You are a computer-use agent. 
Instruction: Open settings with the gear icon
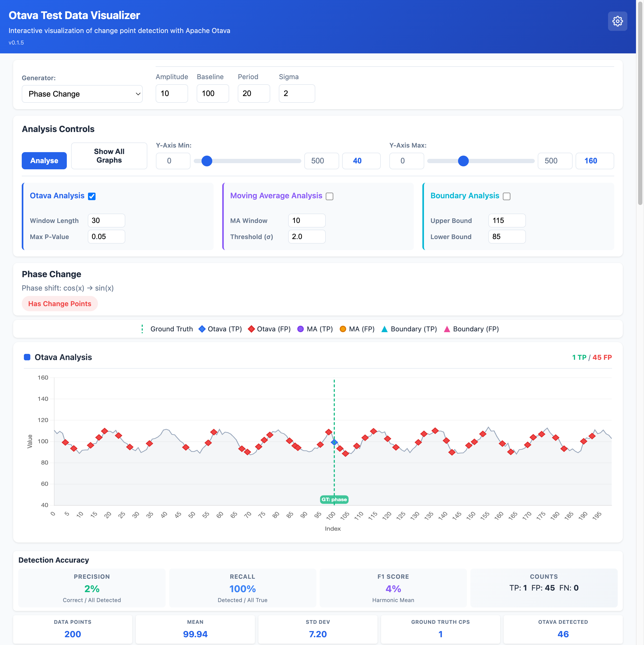(x=617, y=21)
